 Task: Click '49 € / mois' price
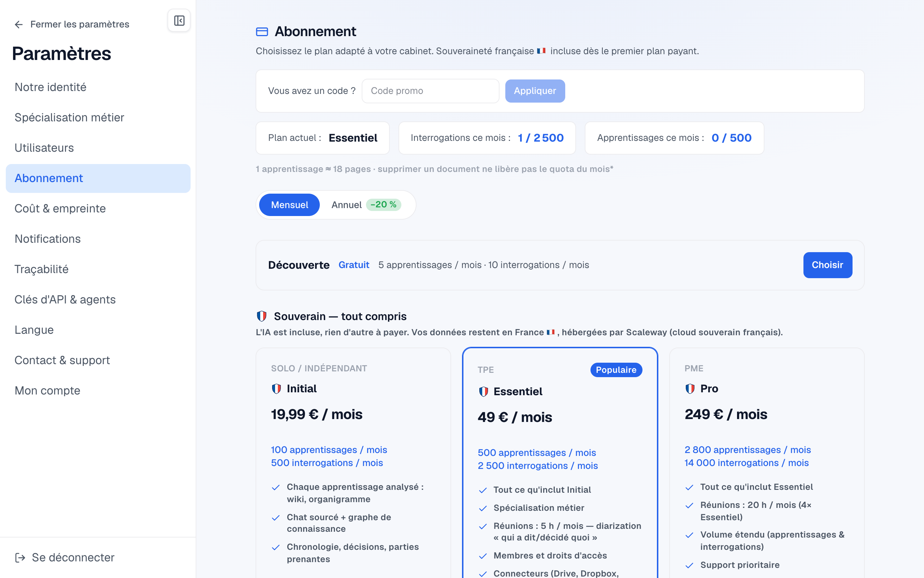515,418
